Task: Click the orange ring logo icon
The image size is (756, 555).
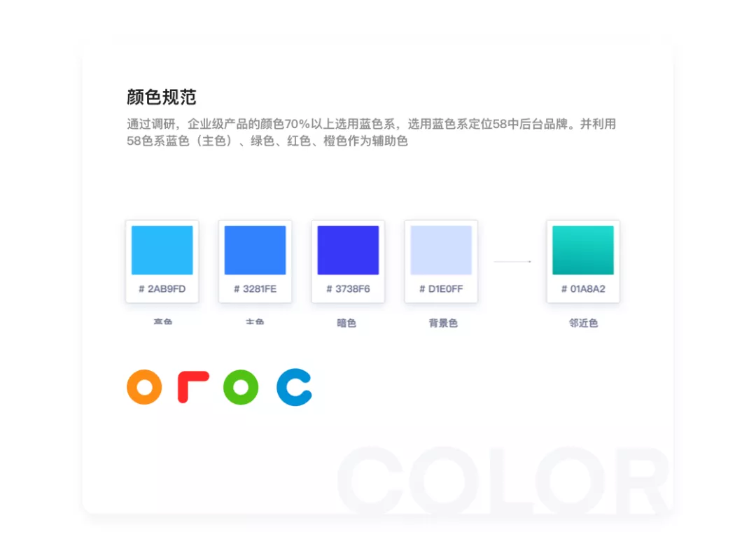Action: point(144,387)
